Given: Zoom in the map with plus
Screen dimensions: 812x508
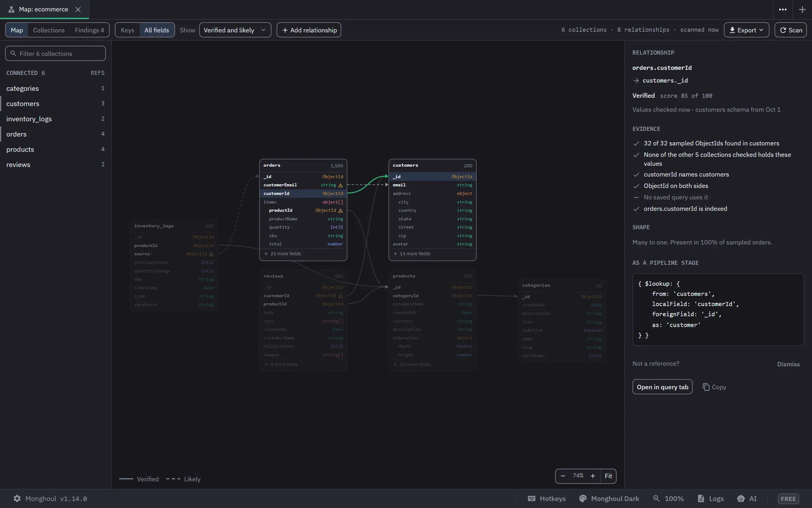Looking at the screenshot, I should click(x=593, y=476).
